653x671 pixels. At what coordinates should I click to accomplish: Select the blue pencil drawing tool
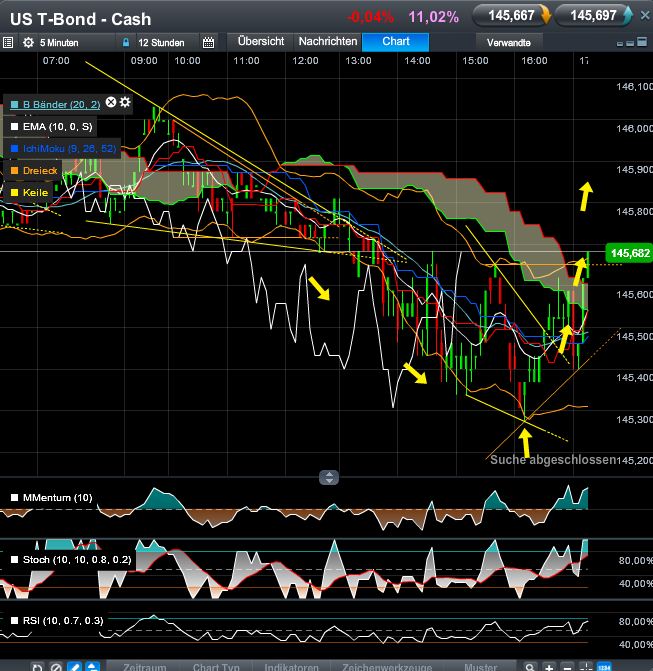click(74, 666)
